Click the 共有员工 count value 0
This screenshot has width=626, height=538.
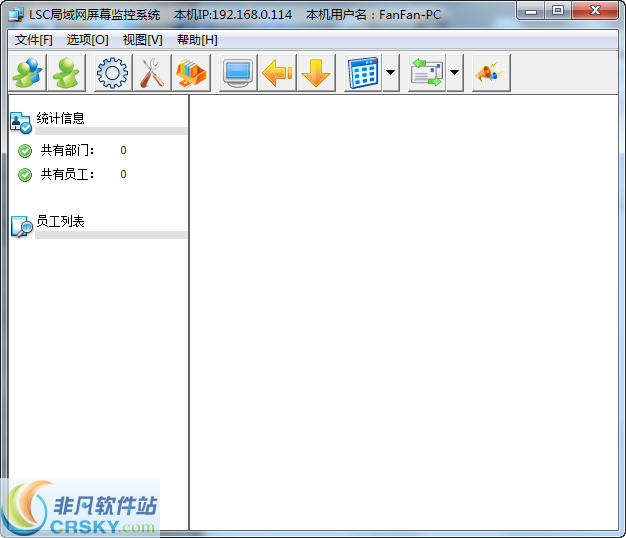point(123,174)
